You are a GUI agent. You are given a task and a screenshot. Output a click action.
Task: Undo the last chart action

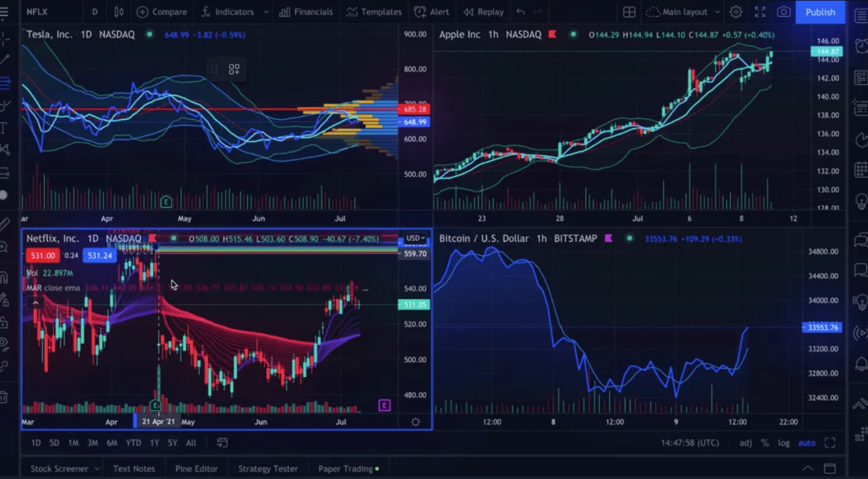pos(521,12)
